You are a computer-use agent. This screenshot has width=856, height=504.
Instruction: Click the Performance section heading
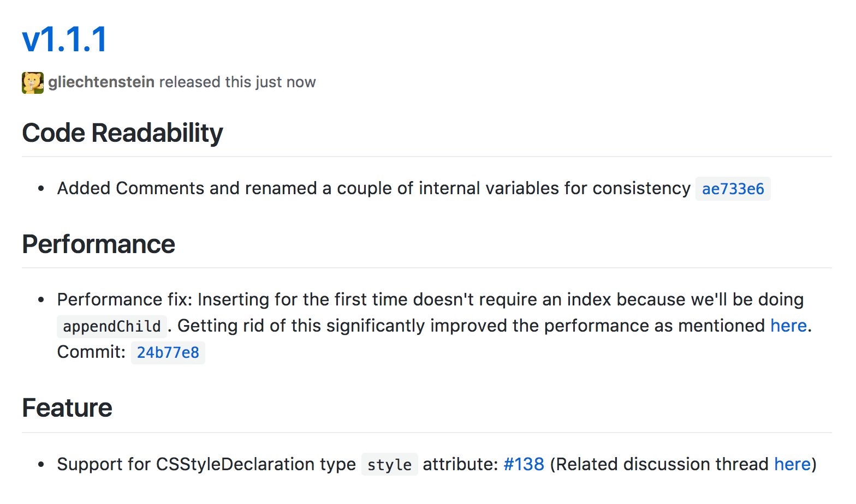98,244
